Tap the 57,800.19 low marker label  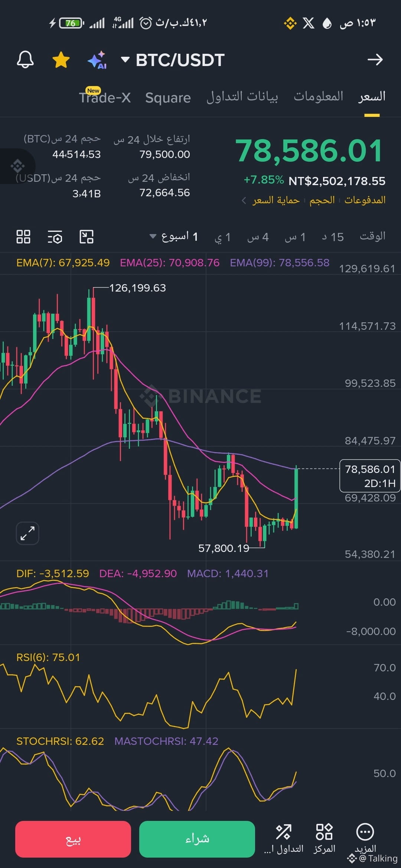[x=224, y=548]
